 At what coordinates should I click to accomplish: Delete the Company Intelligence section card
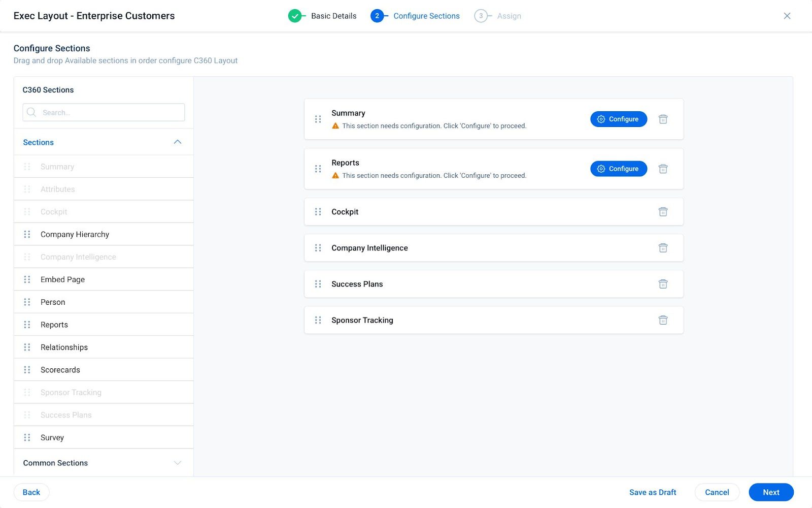[663, 248]
